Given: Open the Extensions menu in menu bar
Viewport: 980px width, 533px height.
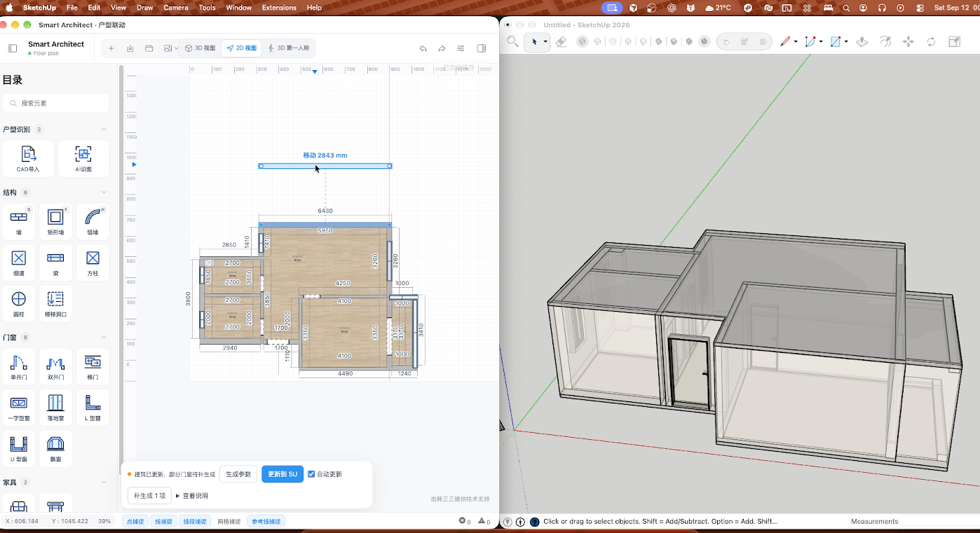Looking at the screenshot, I should 279,8.
